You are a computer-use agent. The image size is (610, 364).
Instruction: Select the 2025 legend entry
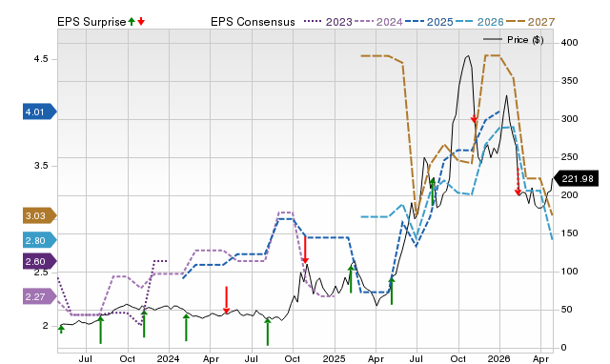(x=429, y=22)
